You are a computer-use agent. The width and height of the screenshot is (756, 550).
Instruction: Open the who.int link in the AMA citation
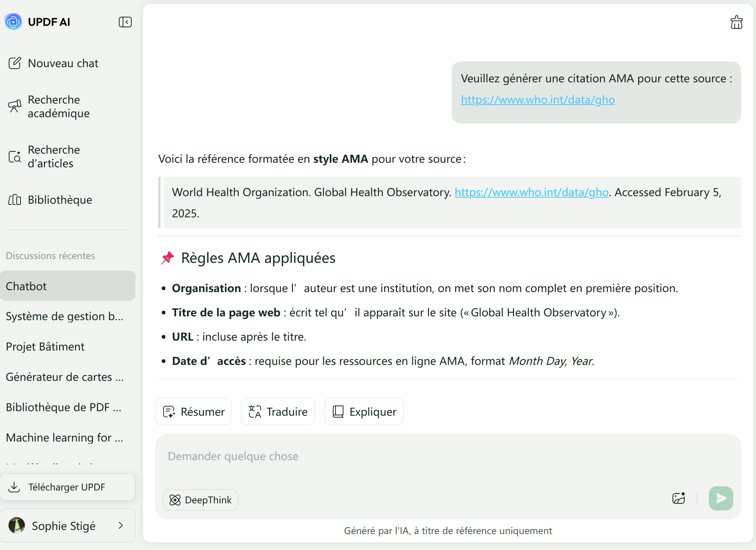pos(531,192)
